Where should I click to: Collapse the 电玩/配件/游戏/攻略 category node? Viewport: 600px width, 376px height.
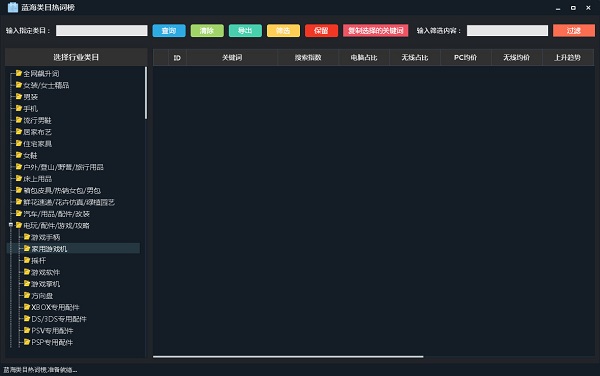click(x=11, y=225)
